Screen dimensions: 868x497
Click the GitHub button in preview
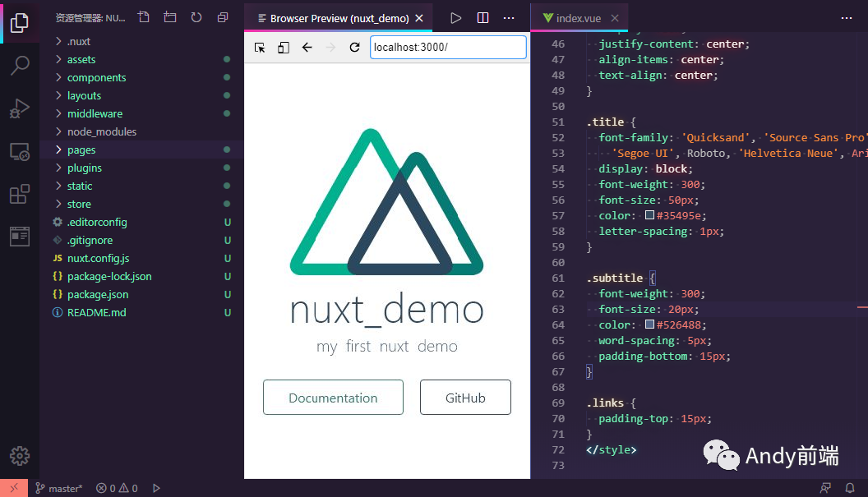coord(465,398)
